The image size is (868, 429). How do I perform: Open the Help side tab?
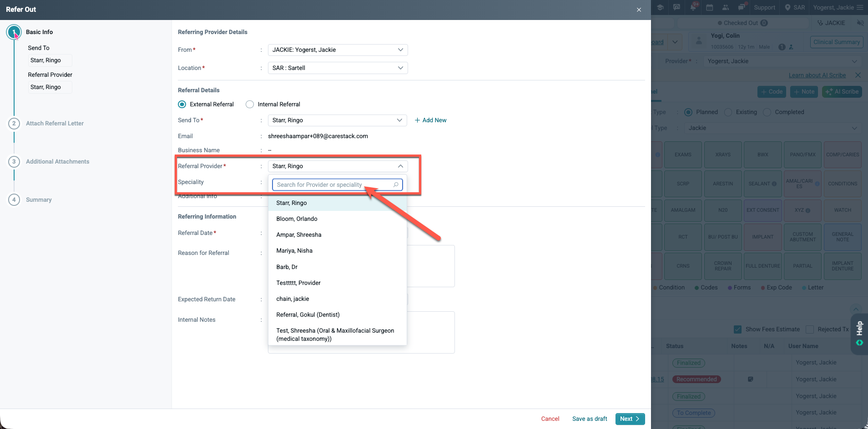pos(859,334)
